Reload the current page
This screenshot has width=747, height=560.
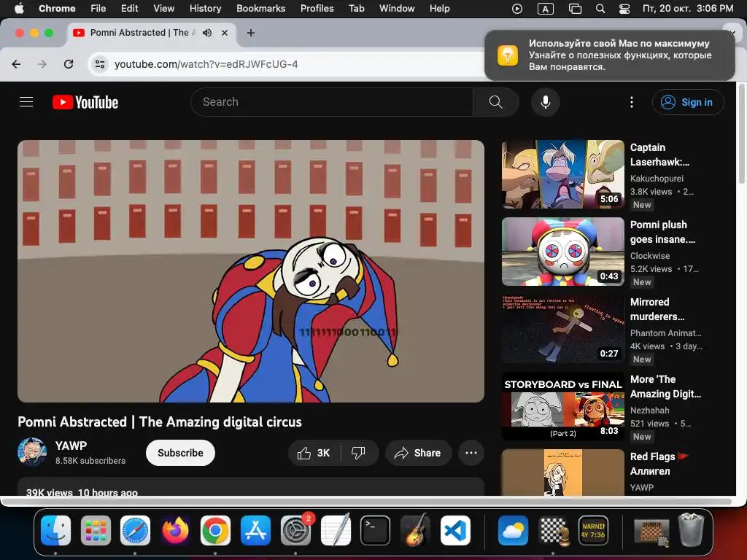(69, 64)
